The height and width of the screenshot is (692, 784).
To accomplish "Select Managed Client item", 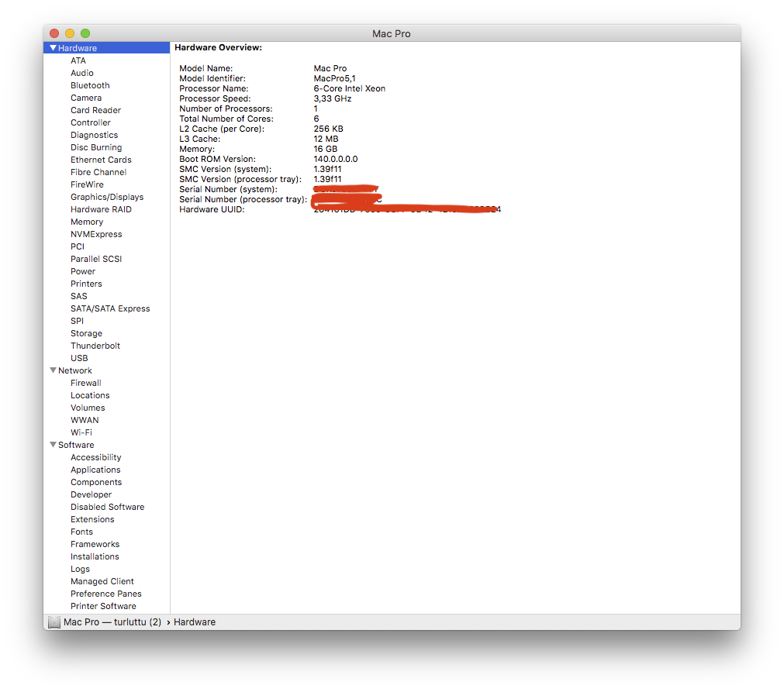I will [102, 581].
